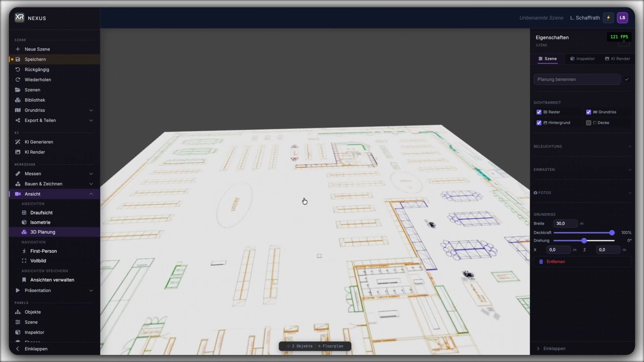Click the Wiederholen redo icon
Viewport: 644px width, 362px height.
click(18, 79)
